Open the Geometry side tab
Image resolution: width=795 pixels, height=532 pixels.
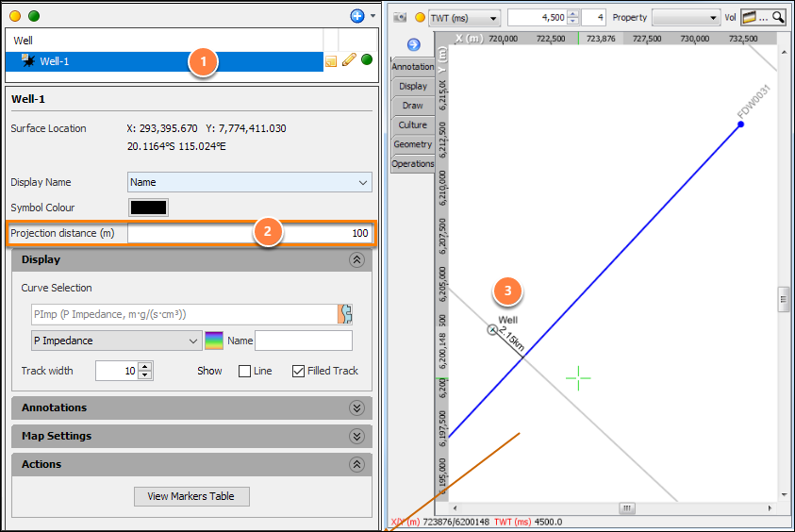[x=413, y=144]
